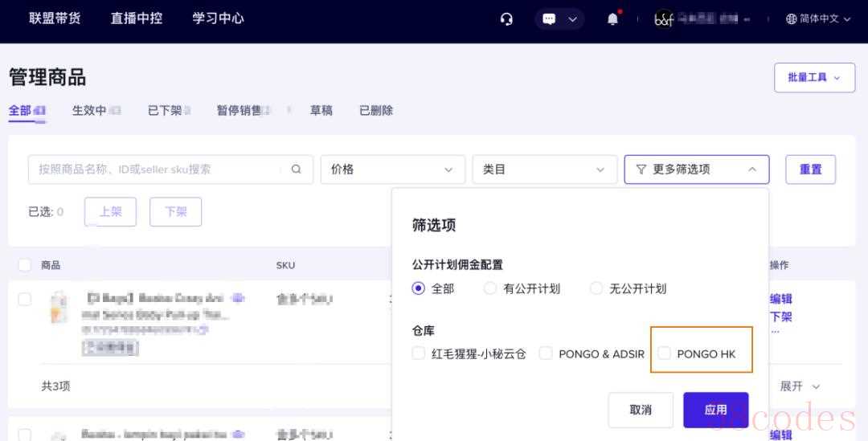Click the 上架 button

click(x=110, y=212)
